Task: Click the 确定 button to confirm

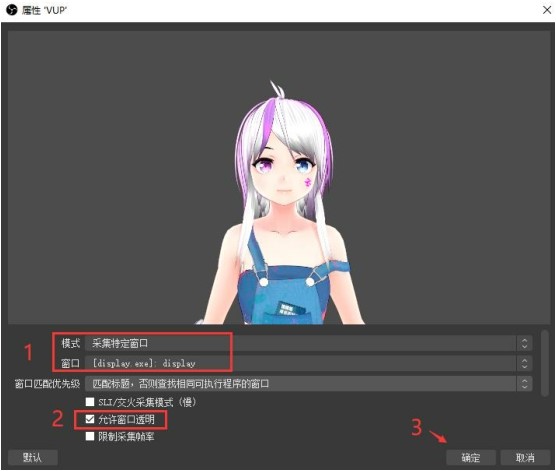Action: click(471, 458)
